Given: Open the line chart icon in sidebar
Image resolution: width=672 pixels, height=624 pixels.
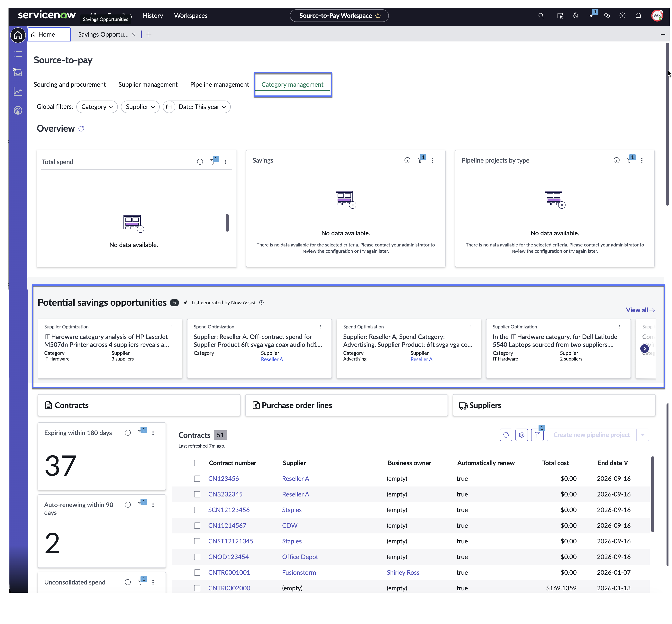Looking at the screenshot, I should [18, 92].
